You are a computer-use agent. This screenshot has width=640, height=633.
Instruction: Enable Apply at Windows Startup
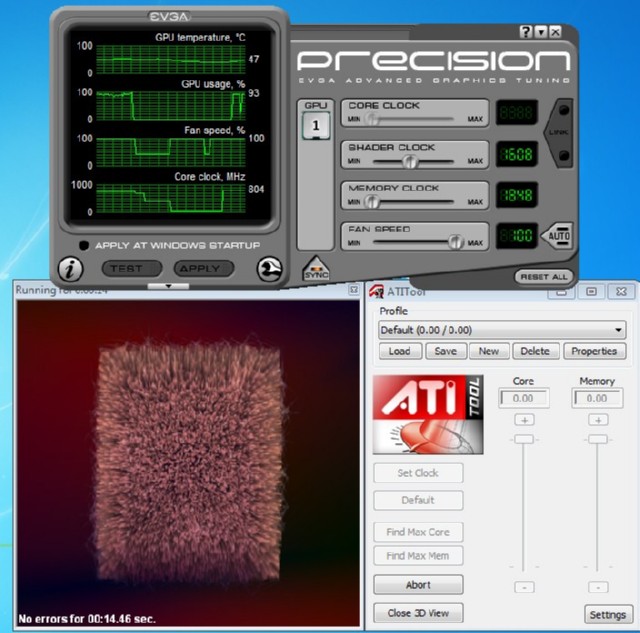(84, 245)
